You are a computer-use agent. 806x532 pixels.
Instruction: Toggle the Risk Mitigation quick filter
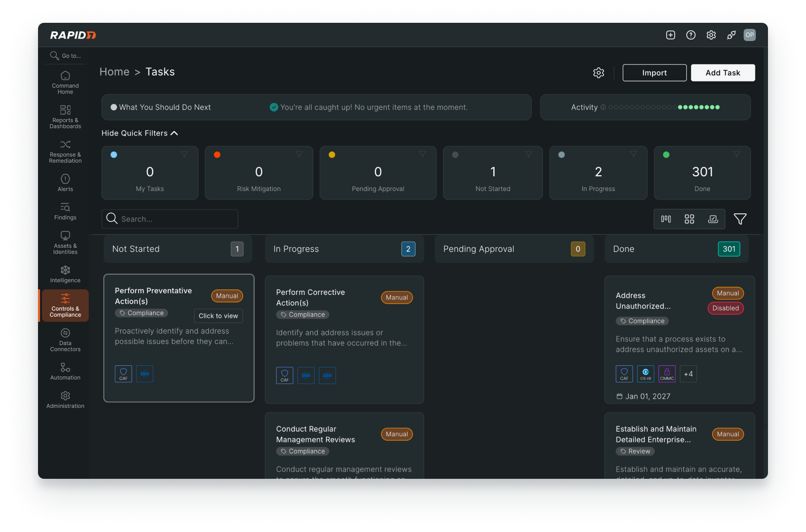259,173
